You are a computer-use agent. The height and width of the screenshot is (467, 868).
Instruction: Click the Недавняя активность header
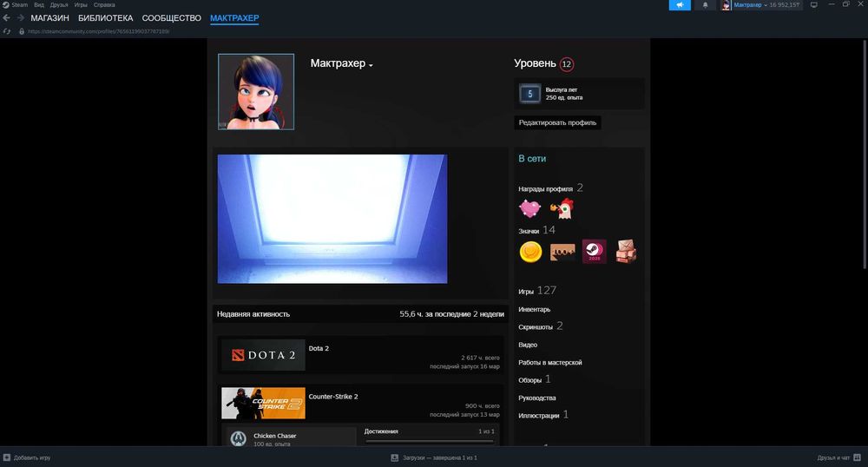[253, 313]
